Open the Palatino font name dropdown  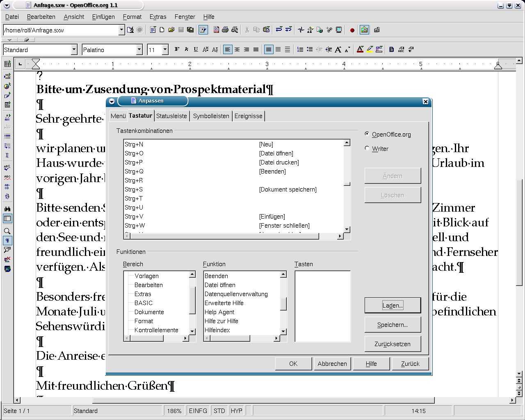pyautogui.click(x=139, y=50)
